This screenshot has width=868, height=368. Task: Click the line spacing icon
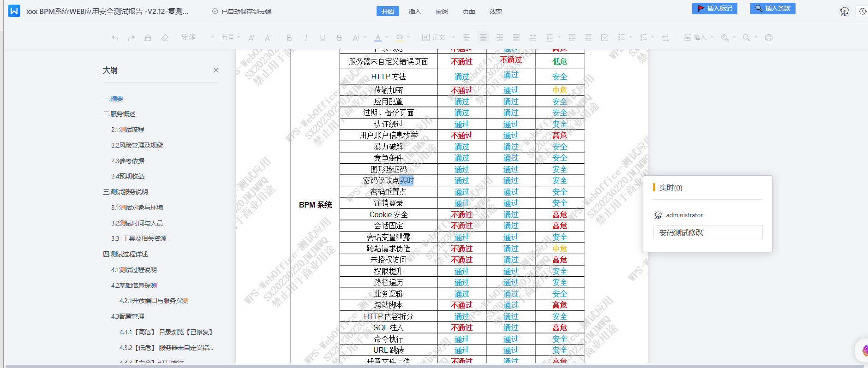pyautogui.click(x=550, y=38)
